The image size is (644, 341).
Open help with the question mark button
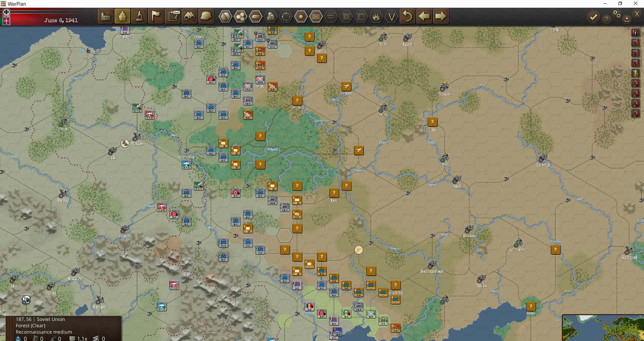(606, 19)
